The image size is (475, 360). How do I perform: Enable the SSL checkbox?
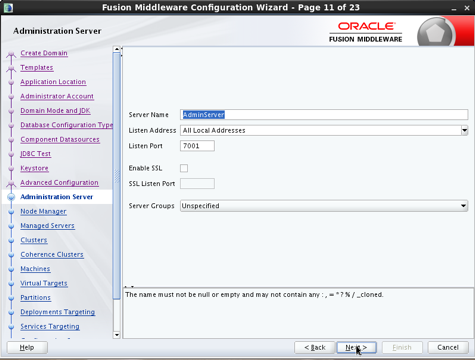(x=184, y=168)
